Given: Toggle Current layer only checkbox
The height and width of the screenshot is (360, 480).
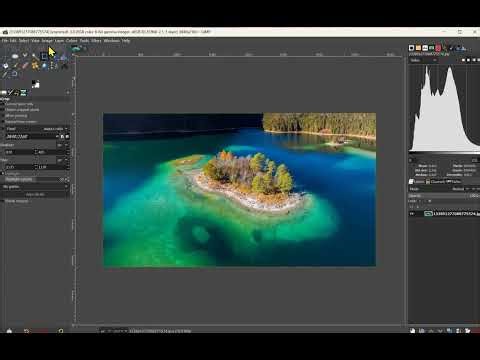Looking at the screenshot, I should click(x=3, y=104).
